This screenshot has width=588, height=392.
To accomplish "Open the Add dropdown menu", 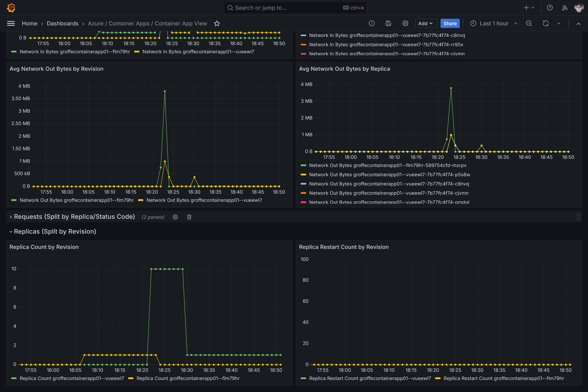I will click(426, 23).
